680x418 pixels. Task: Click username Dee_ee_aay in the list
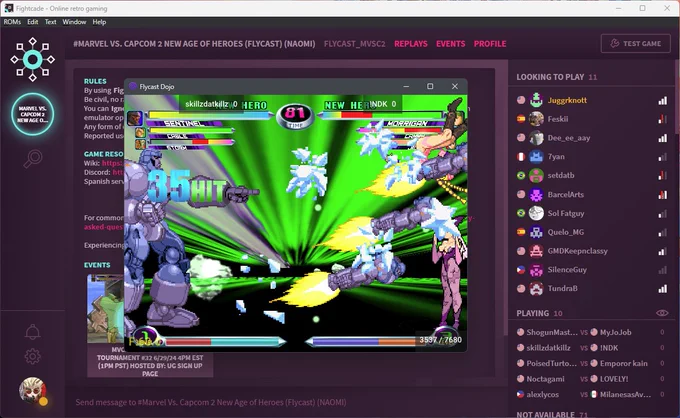[569, 138]
